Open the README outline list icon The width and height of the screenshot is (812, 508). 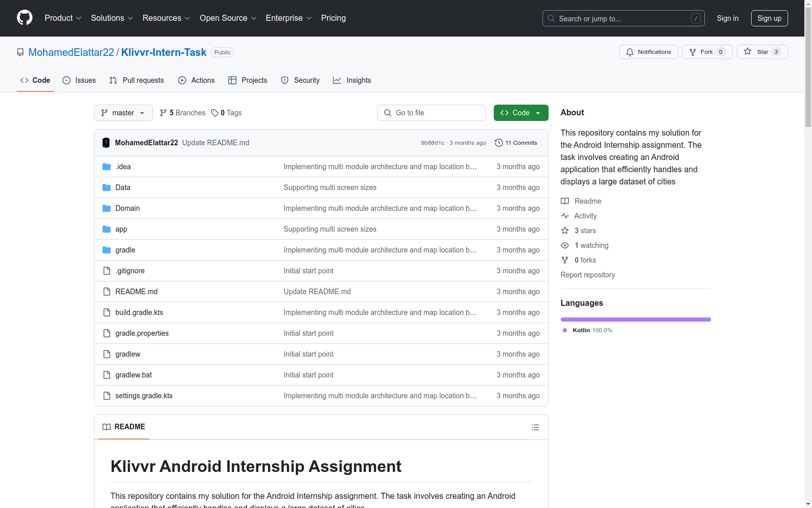click(x=535, y=427)
